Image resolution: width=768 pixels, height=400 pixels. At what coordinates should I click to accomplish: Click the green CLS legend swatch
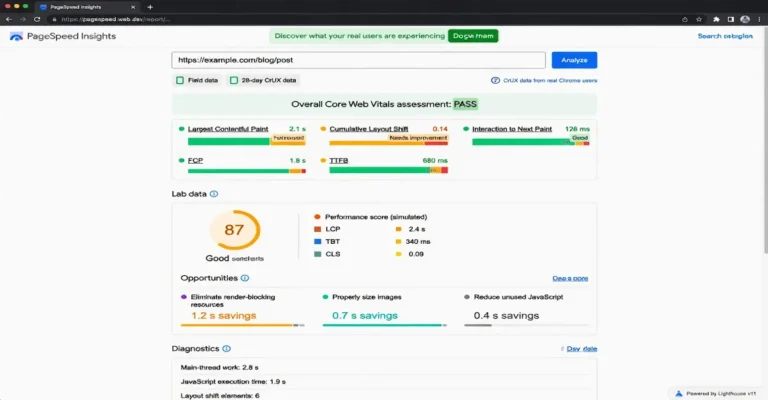(x=317, y=254)
